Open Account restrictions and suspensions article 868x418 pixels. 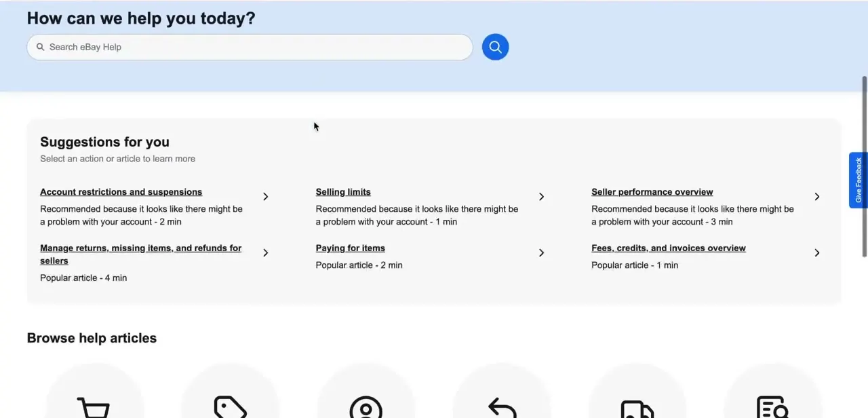121,192
